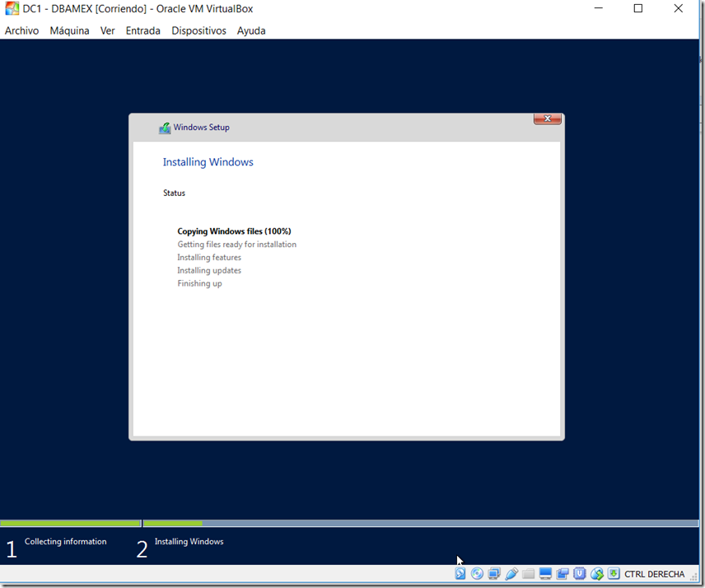The image size is (705, 588).
Task: Open the network adapters status icon
Action: (x=494, y=574)
